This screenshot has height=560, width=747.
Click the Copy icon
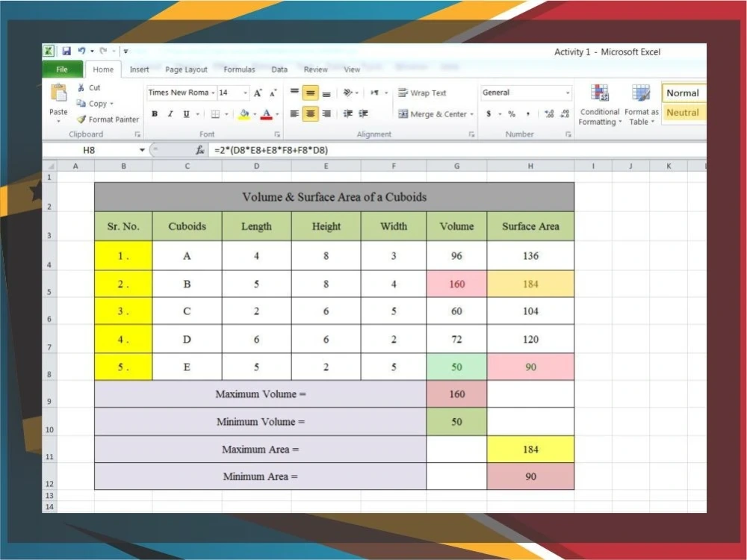81,103
